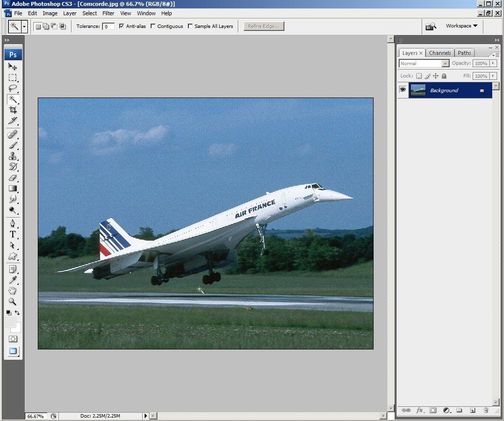Hide the Background layer eye icon

(403, 90)
